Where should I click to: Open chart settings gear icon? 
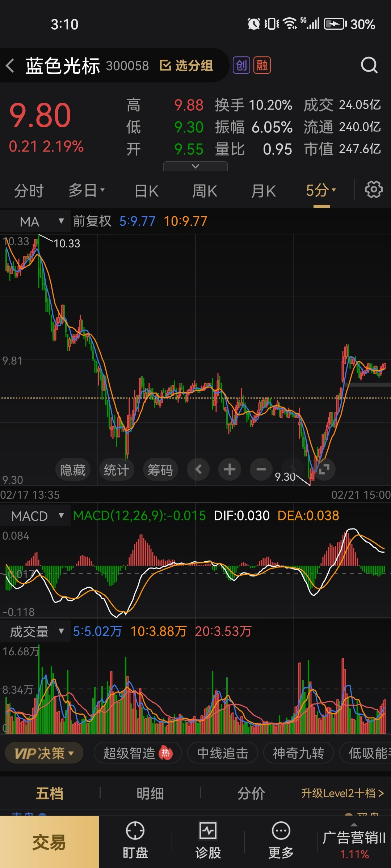374,190
